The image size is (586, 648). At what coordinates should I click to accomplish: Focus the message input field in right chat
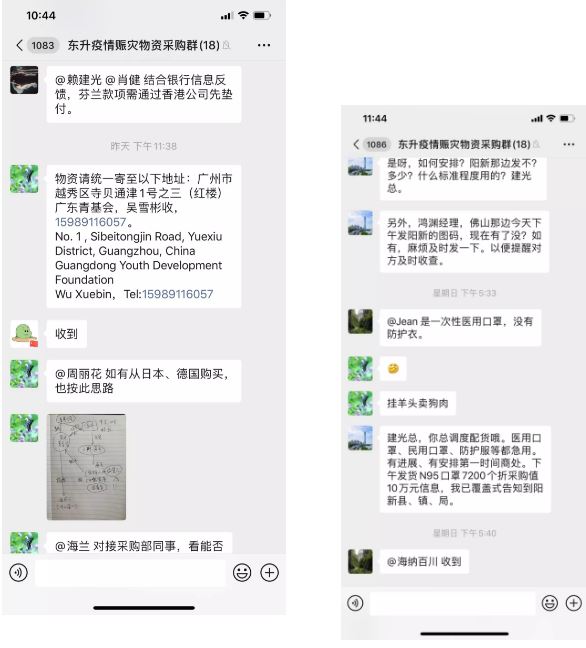tap(453, 603)
